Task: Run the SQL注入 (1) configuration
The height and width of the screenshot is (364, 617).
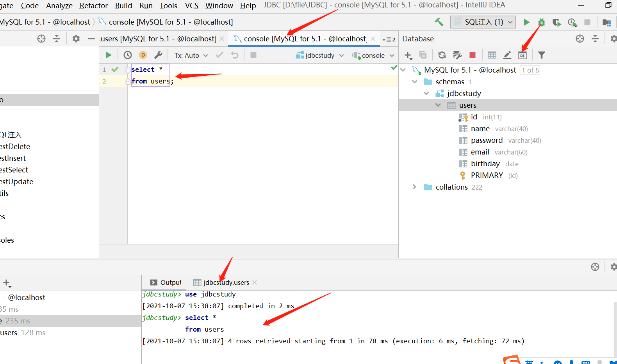Action: 526,22
